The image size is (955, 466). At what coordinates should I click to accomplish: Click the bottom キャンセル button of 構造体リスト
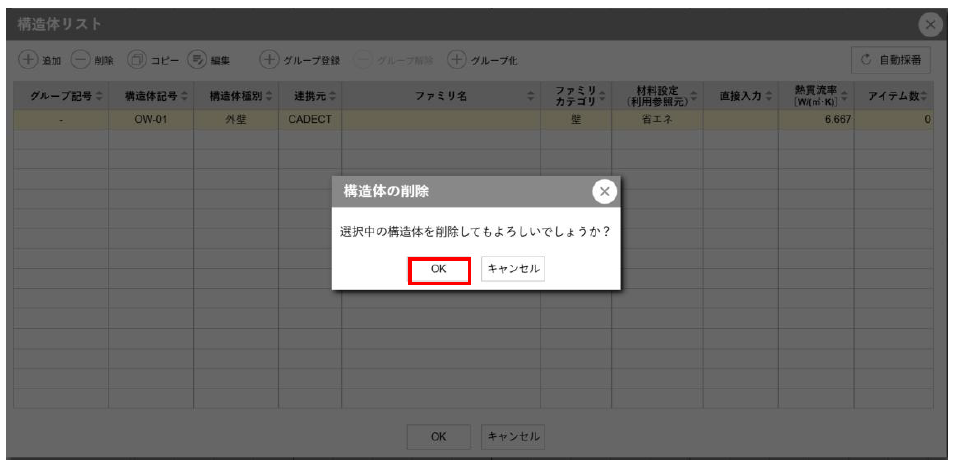[x=513, y=437]
